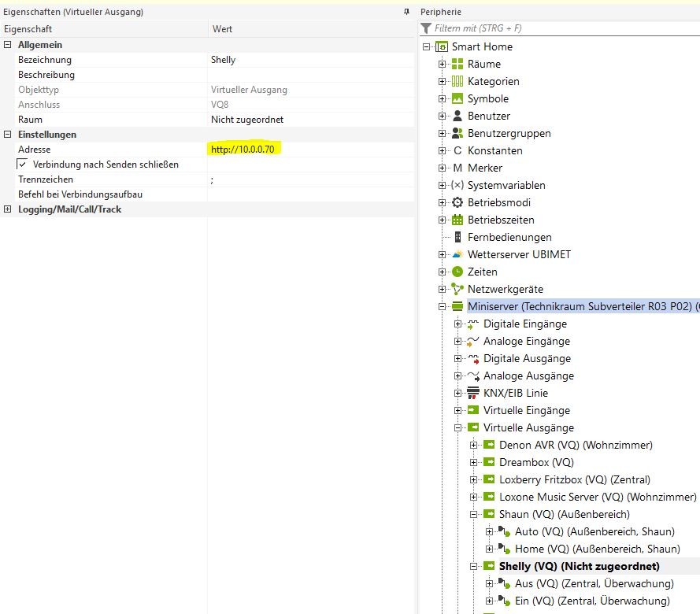Screen dimensions: 700x614
Task: Toggle Verbindung nach Senden schließen checkbox
Action: (22, 165)
